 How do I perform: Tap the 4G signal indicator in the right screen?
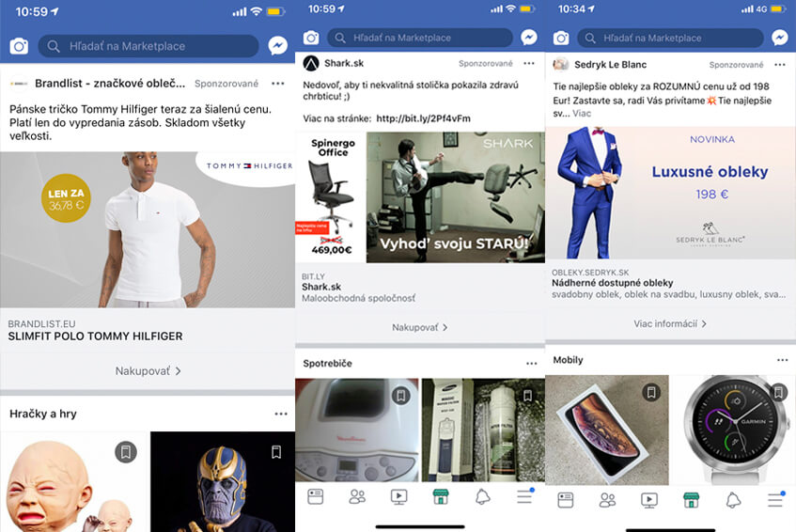click(760, 8)
